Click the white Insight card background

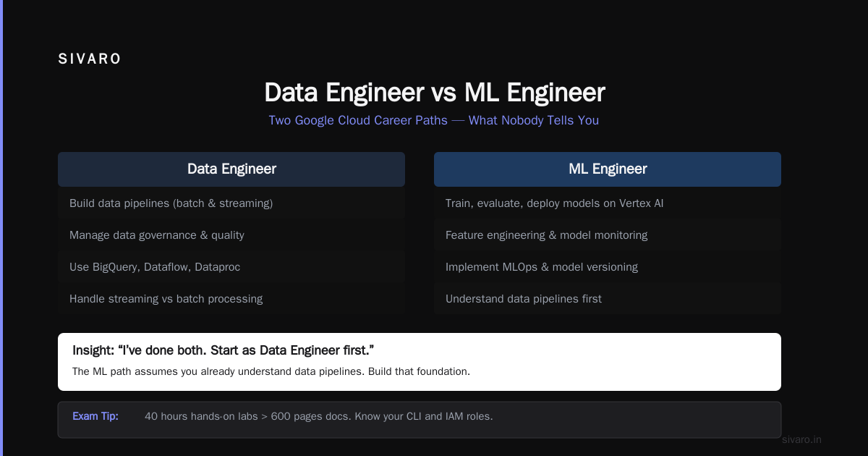420,362
